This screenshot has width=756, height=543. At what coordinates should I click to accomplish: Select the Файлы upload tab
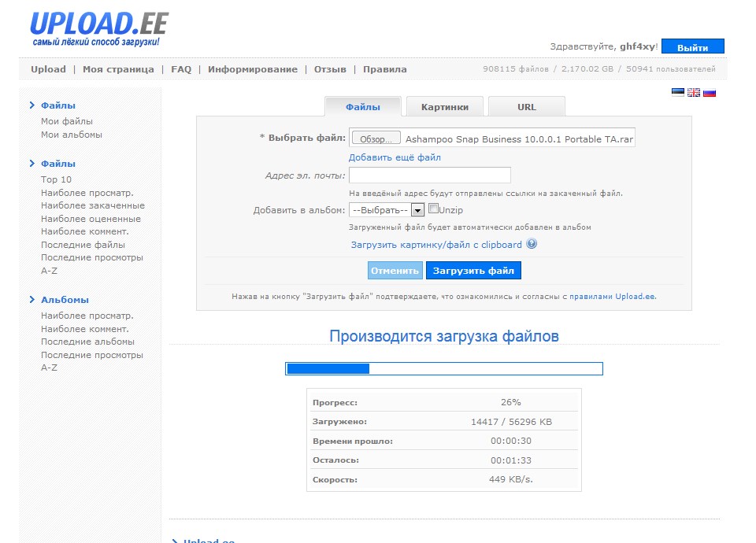pos(363,107)
